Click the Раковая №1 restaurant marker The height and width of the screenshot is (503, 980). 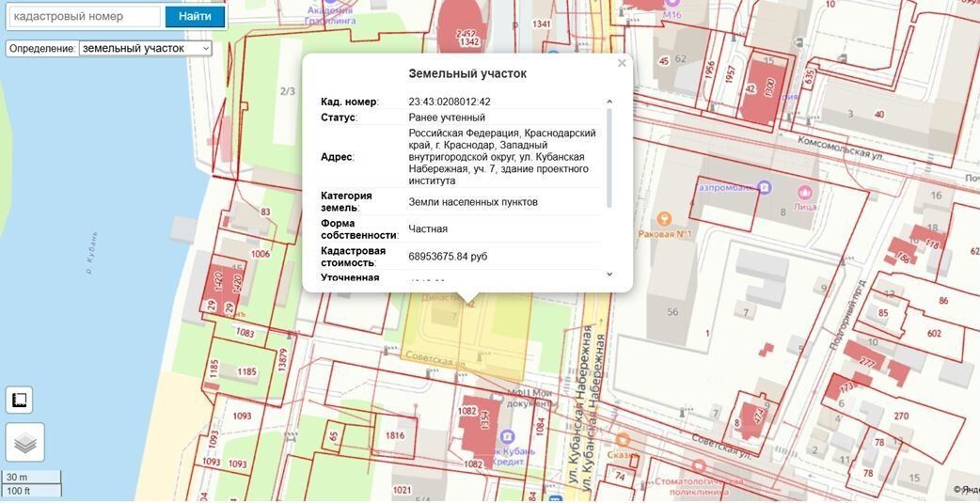point(664,219)
